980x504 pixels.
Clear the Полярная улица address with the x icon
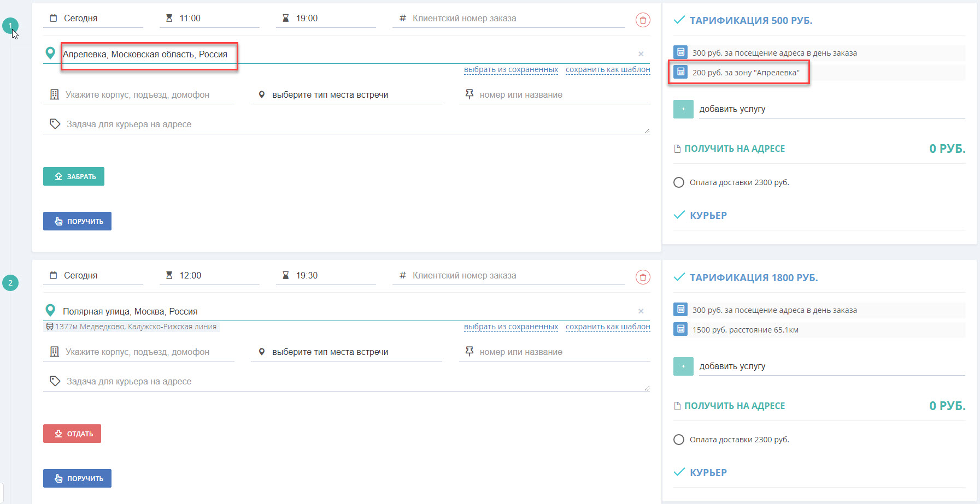point(641,311)
